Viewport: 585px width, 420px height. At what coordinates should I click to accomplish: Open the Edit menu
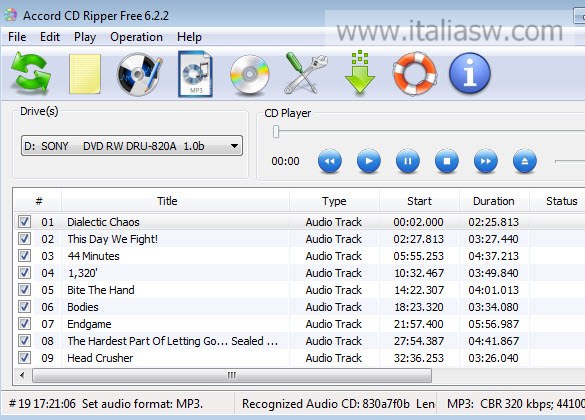(x=50, y=37)
